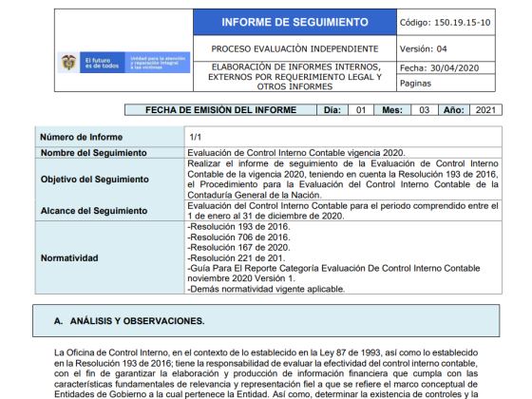Click the 'Unidad para la atención' logo block
Viewport: 532px width, 399px height.
pos(158,63)
